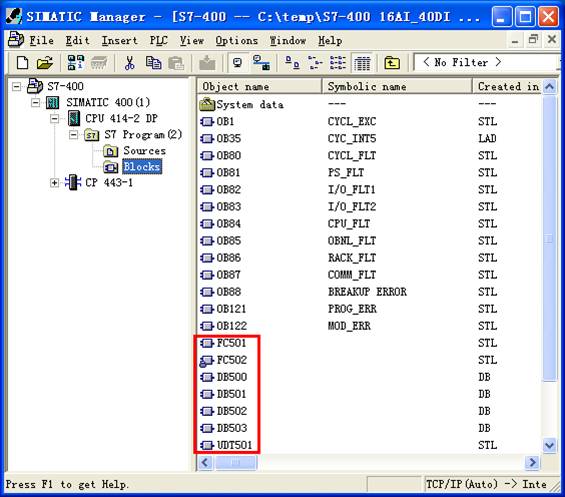This screenshot has width=565, height=497.
Task: Collapse the CPU 414-2 DP node
Action: tap(54, 119)
